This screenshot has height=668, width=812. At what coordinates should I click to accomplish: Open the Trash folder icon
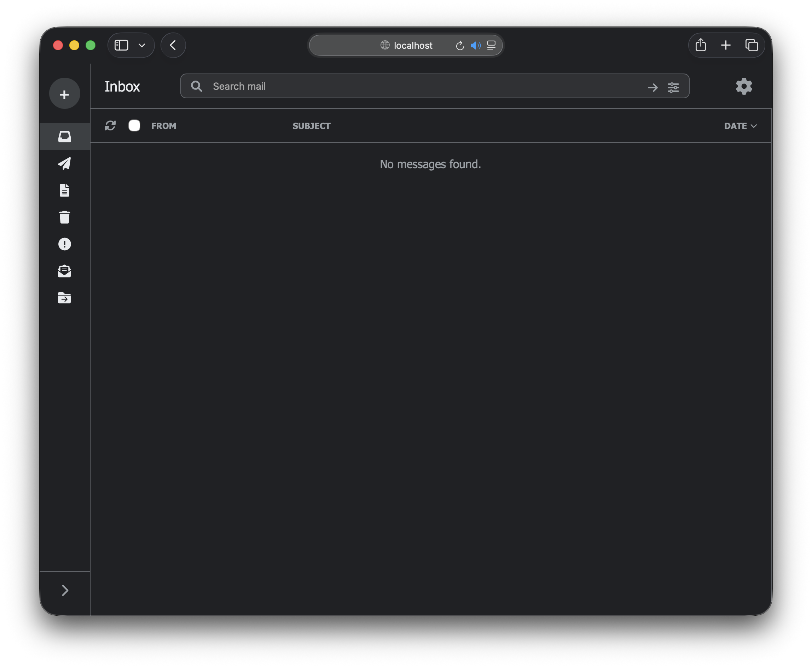coord(65,217)
